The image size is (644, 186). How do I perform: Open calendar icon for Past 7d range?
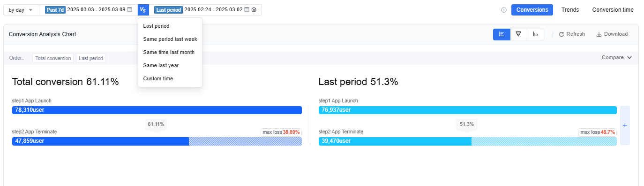130,10
